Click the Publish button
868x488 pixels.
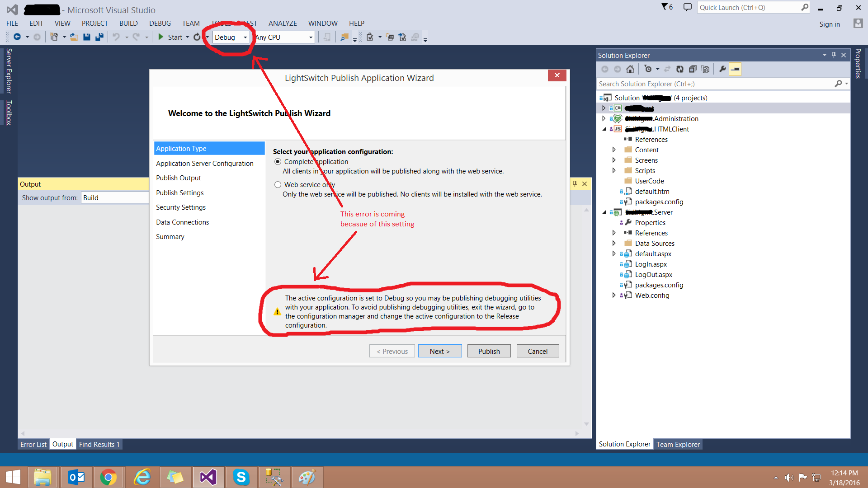[489, 351]
